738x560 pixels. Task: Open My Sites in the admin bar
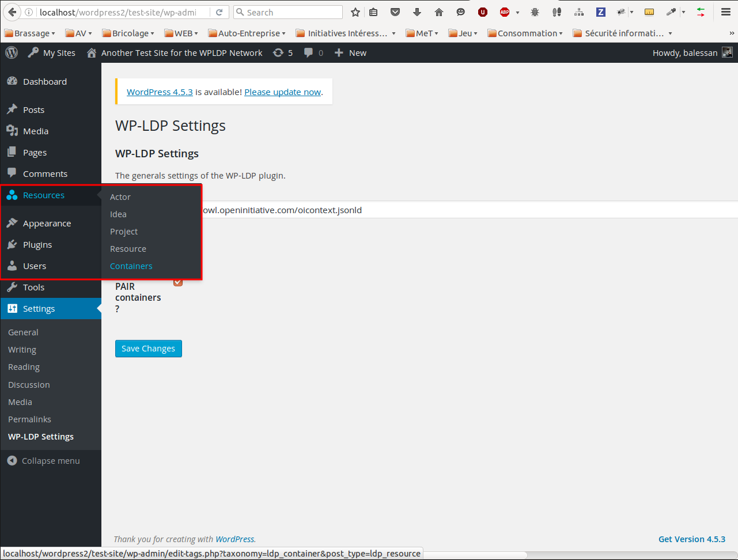click(x=51, y=53)
